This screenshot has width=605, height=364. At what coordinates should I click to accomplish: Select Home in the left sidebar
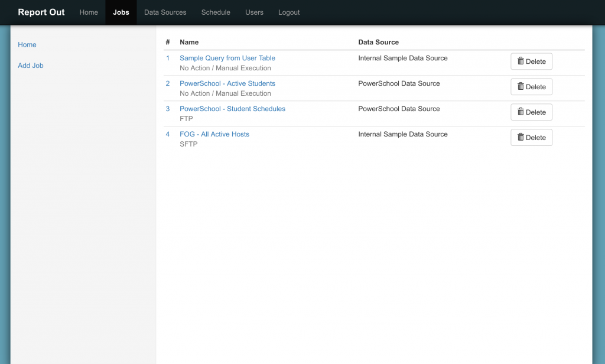[x=27, y=44]
